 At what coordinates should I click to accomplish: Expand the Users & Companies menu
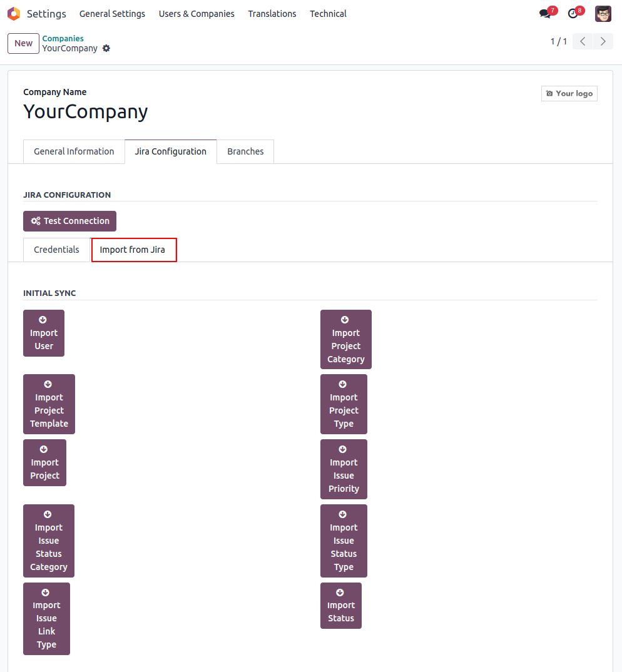196,14
